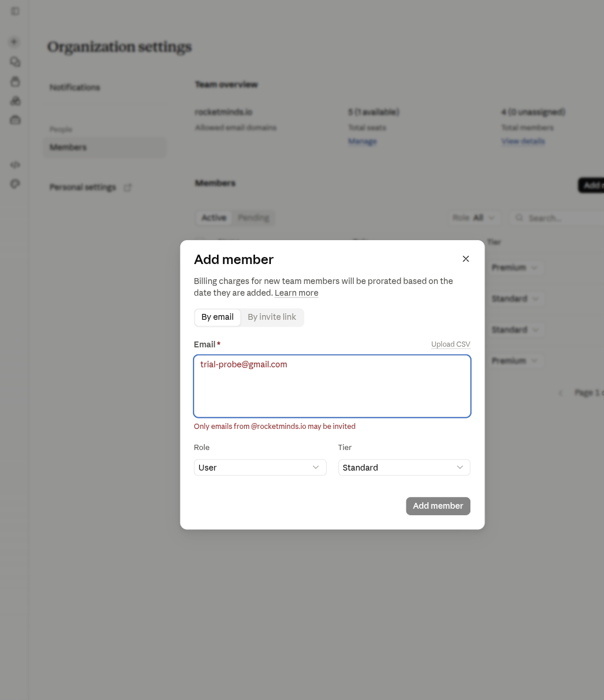Select the trial-probe@gmail.com email text

(x=243, y=364)
